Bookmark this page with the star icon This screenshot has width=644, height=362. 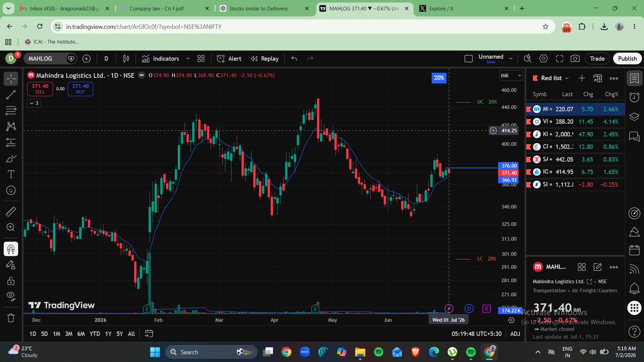545,26
